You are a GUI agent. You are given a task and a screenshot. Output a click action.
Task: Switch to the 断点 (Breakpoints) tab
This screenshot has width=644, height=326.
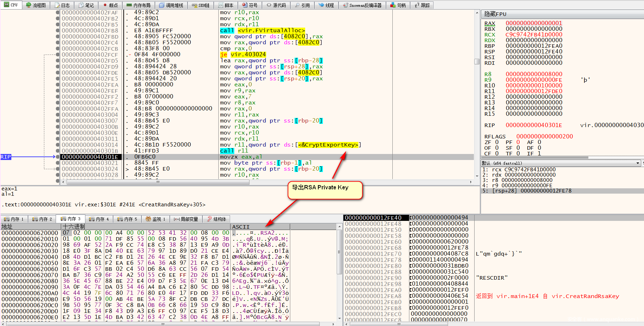110,5
